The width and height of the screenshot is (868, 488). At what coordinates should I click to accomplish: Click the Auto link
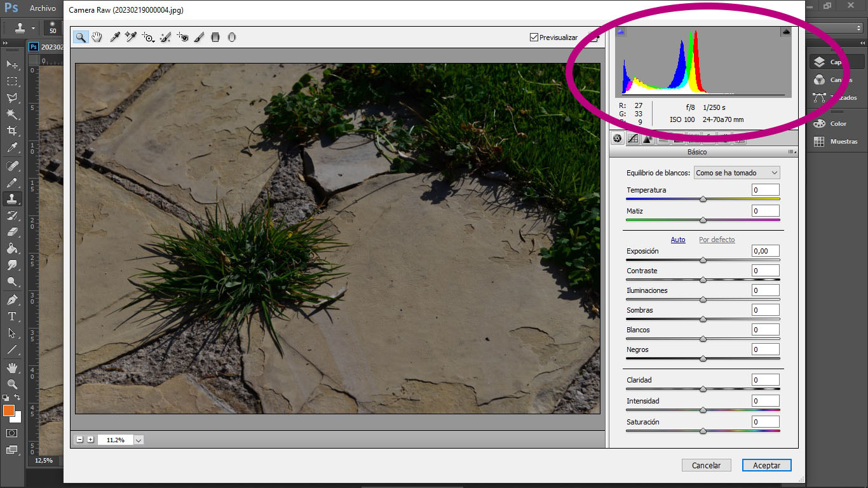tap(678, 240)
